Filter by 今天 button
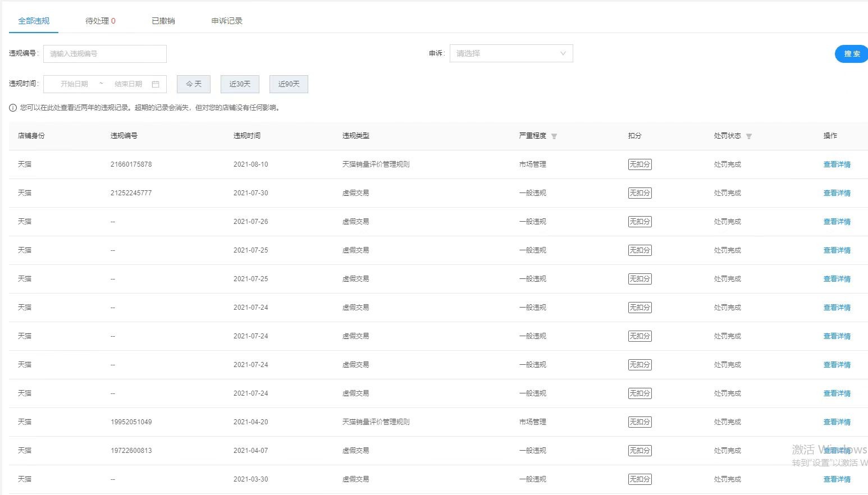The image size is (868, 495). tap(194, 84)
